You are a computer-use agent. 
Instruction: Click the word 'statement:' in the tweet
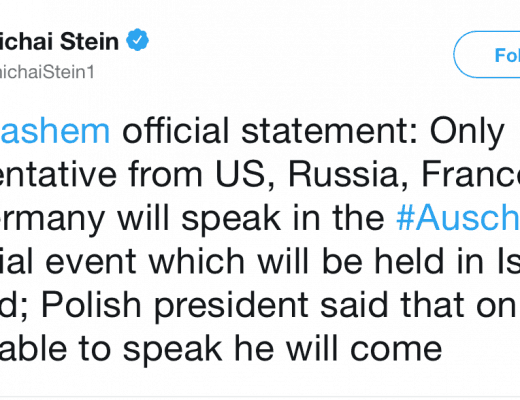tap(329, 131)
